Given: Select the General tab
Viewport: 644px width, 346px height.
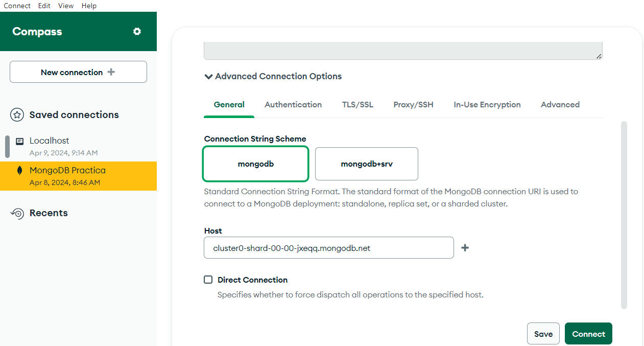Looking at the screenshot, I should (229, 105).
